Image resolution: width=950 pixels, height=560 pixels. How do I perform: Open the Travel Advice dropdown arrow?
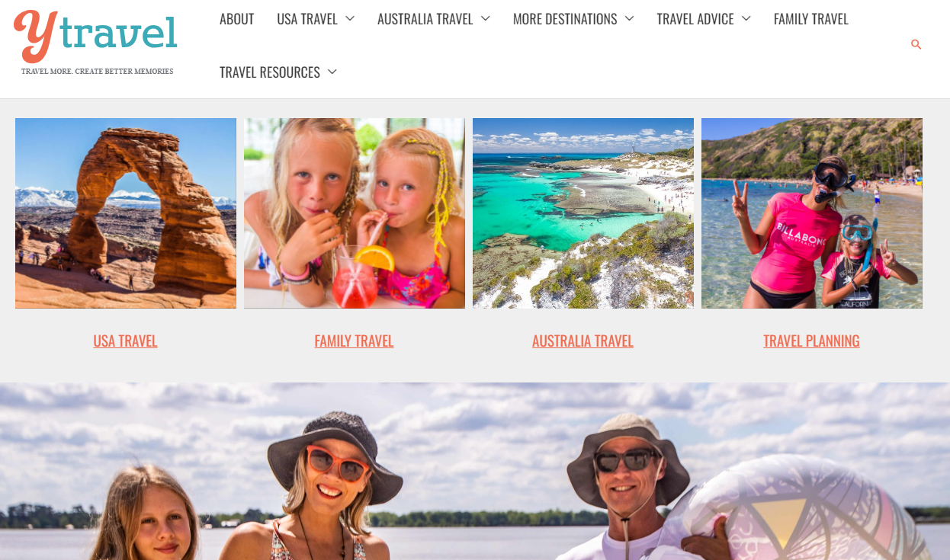pyautogui.click(x=746, y=18)
